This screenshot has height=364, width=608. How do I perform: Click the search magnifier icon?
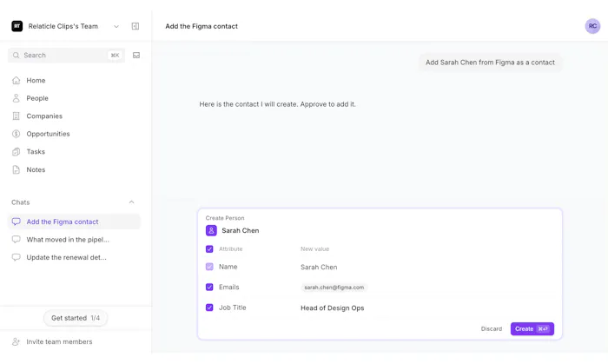tap(16, 55)
